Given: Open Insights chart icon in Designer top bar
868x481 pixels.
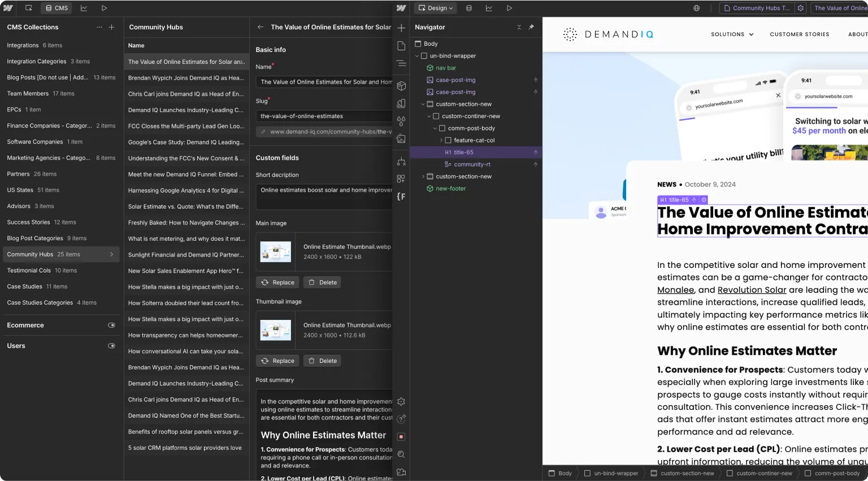Looking at the screenshot, I should [x=489, y=8].
